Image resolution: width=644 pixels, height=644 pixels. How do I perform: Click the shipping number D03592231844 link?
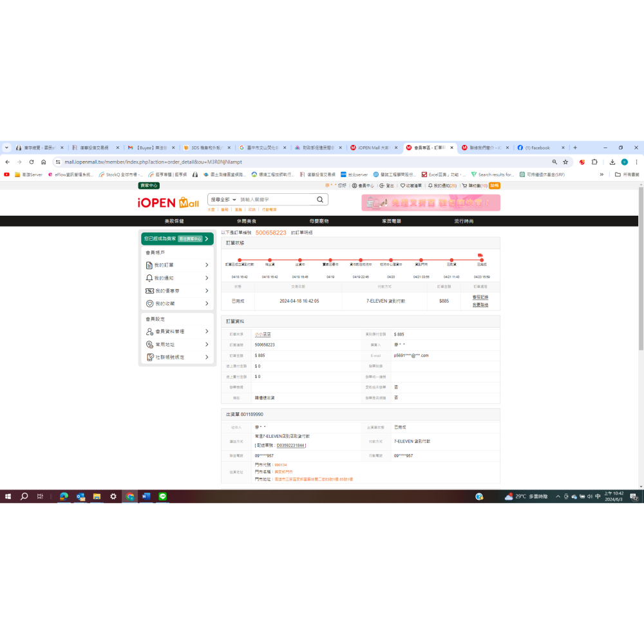(290, 445)
